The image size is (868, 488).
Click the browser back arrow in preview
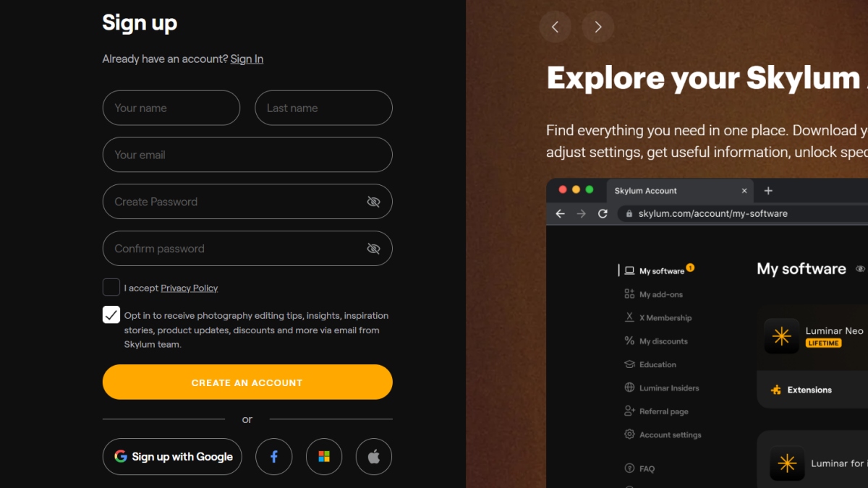tap(560, 214)
